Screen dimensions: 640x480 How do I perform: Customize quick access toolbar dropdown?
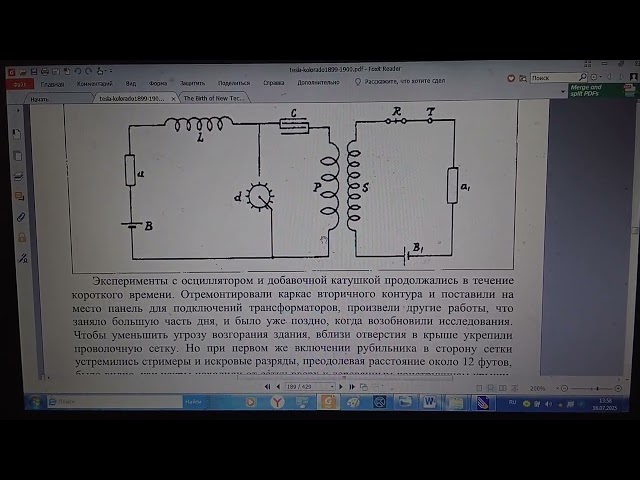111,71
